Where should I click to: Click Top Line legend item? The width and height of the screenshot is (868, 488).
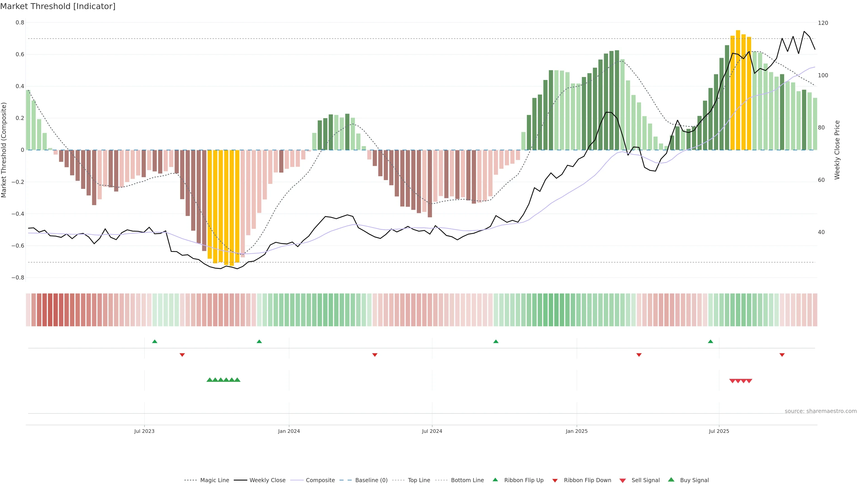tap(419, 480)
